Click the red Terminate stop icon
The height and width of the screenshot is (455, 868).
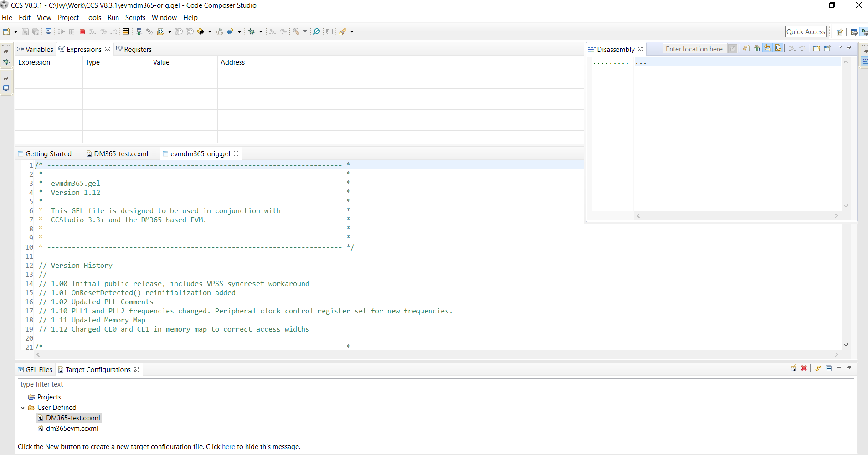82,31
